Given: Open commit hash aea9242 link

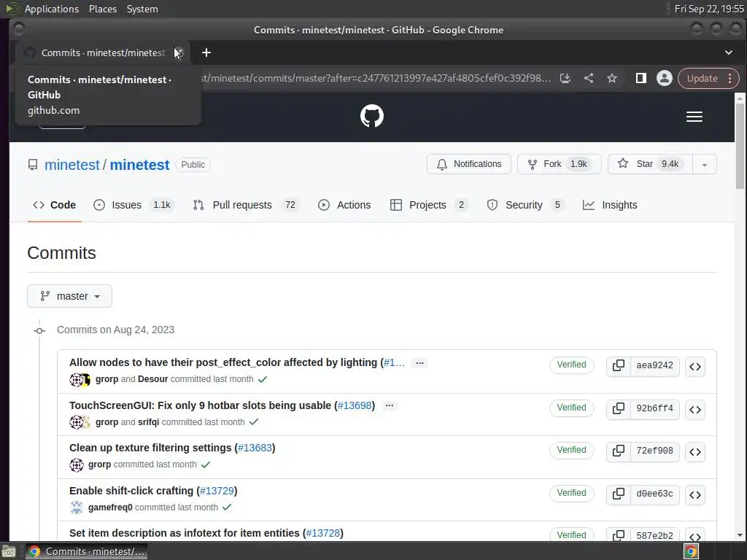Looking at the screenshot, I should coord(654,366).
